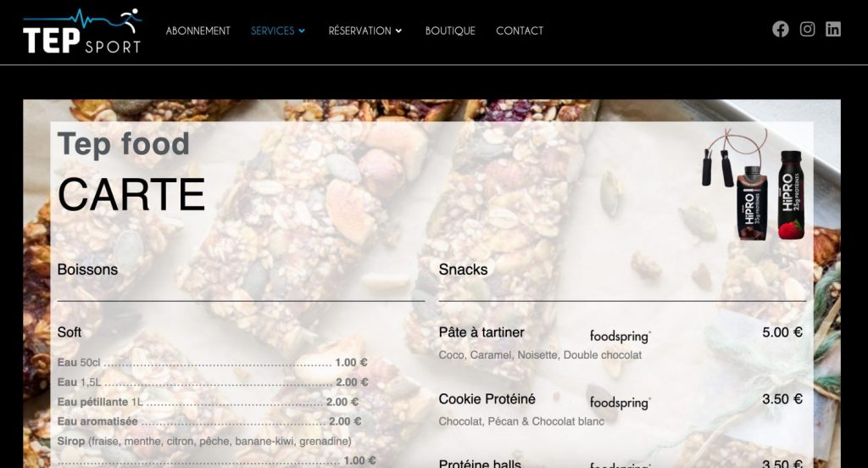The height and width of the screenshot is (468, 868).
Task: Select the Eau aromatisée drink line
Action: click(x=209, y=421)
